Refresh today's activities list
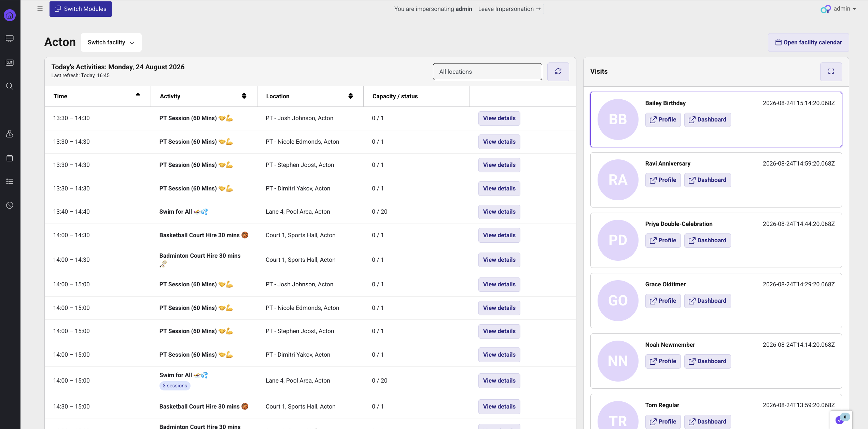868x429 pixels. click(558, 72)
